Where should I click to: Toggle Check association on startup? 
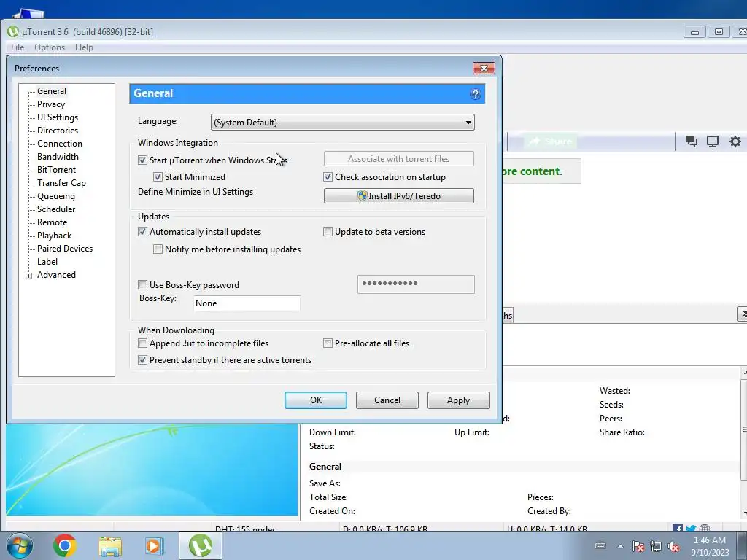328,177
